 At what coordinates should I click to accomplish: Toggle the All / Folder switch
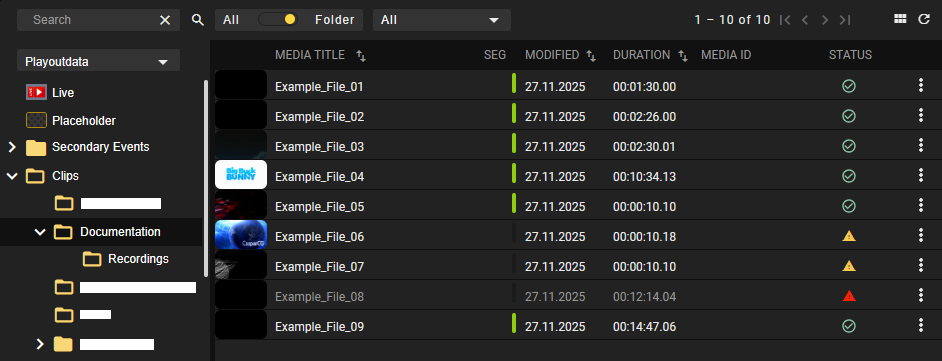(x=277, y=19)
